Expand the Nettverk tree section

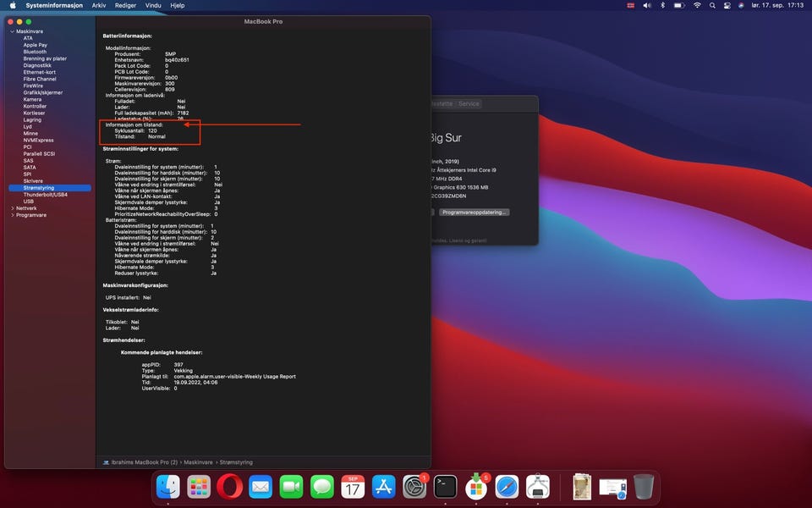(x=12, y=208)
